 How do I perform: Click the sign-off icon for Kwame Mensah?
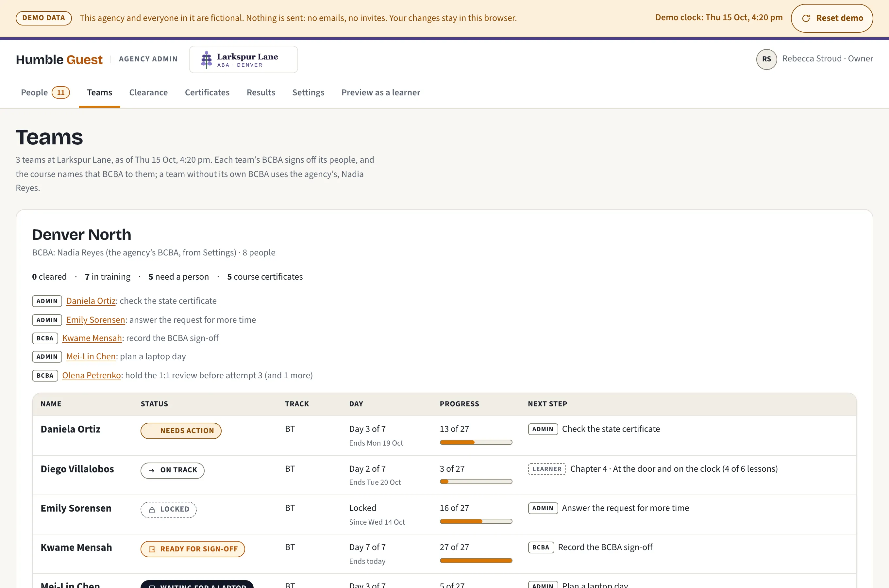coord(152,549)
